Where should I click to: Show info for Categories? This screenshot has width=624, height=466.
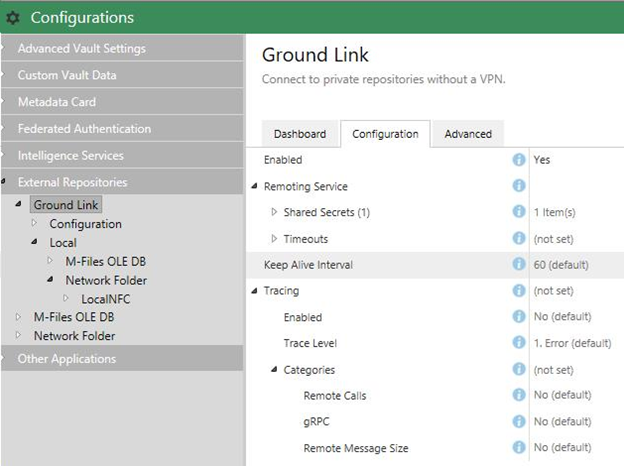tap(519, 369)
